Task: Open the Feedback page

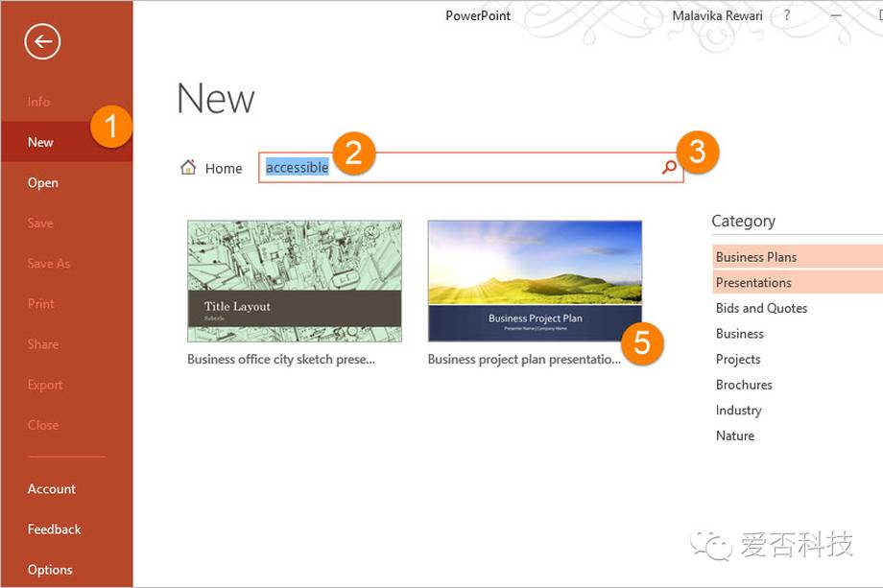Action: pos(54,529)
